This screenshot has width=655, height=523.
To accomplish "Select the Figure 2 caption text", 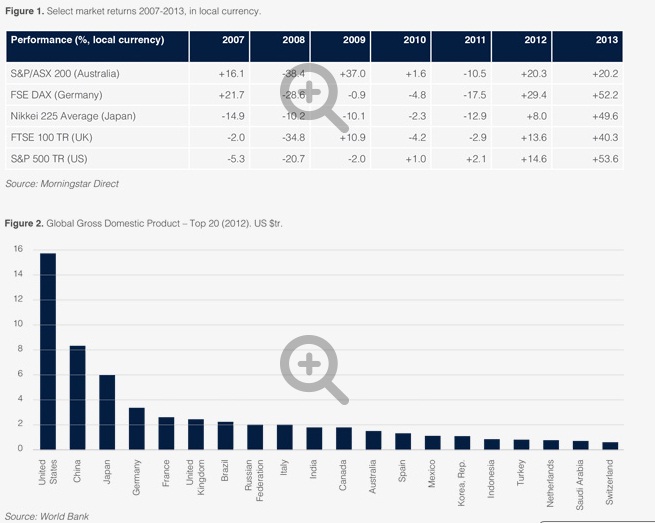I will (x=144, y=223).
